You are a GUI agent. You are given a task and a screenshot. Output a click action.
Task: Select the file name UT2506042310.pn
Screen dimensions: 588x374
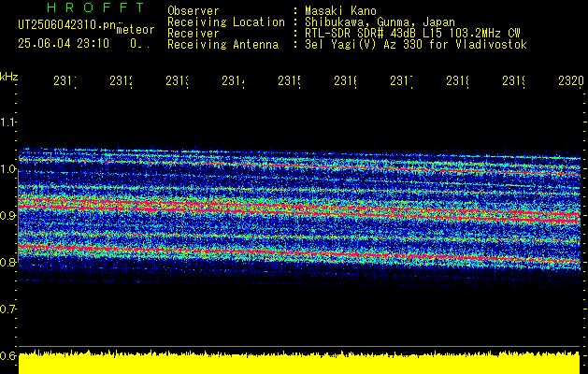pos(66,25)
